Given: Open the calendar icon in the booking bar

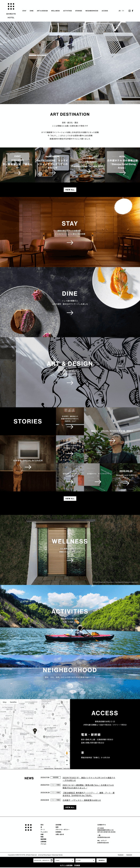Looking at the screenshot, I should [51, 860].
